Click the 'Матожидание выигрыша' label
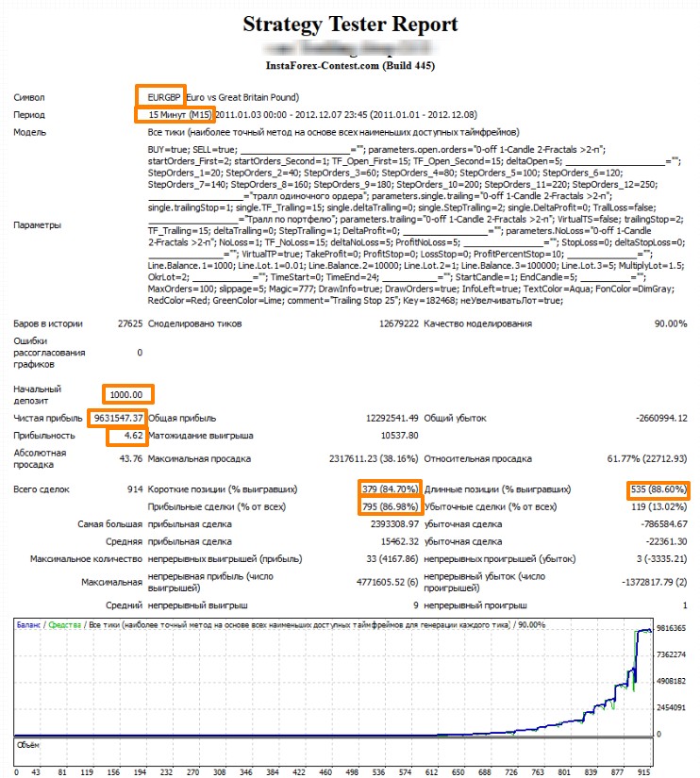700x778 pixels. (201, 435)
